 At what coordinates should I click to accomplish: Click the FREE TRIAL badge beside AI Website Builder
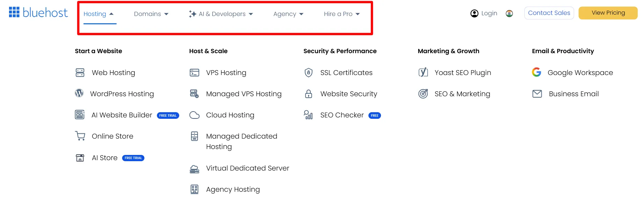point(168,115)
